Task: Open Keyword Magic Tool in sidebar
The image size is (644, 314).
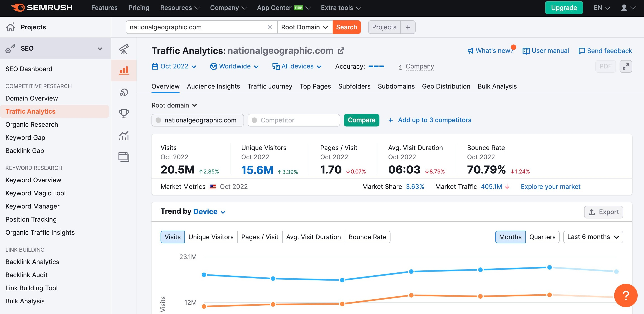Action: click(36, 193)
